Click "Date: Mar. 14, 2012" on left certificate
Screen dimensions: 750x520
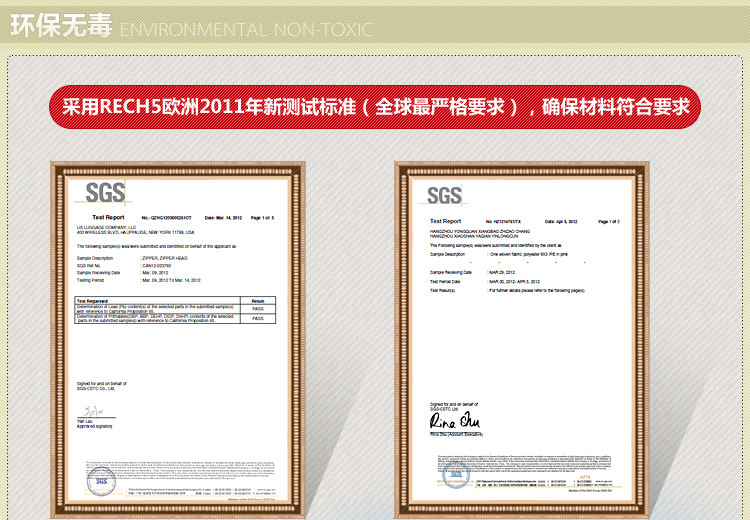click(223, 218)
